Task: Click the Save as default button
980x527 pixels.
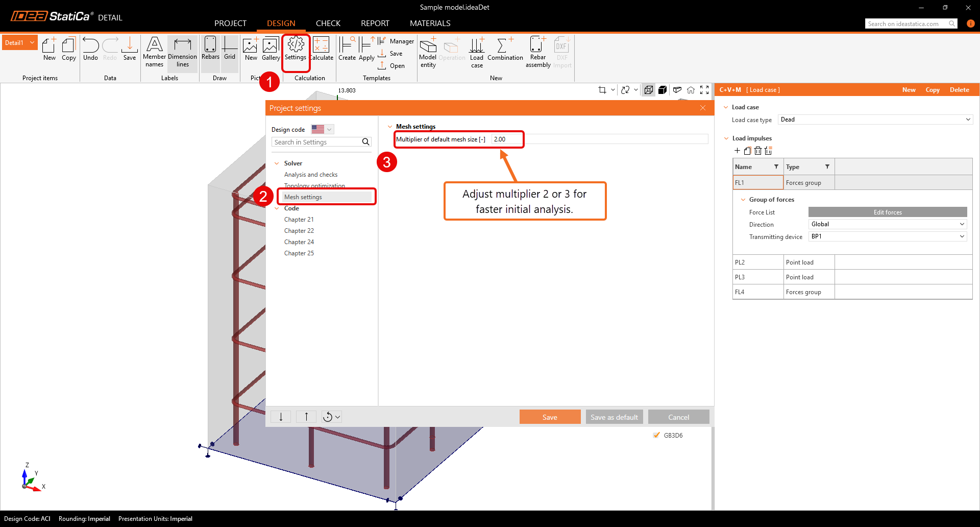Action: [614, 417]
